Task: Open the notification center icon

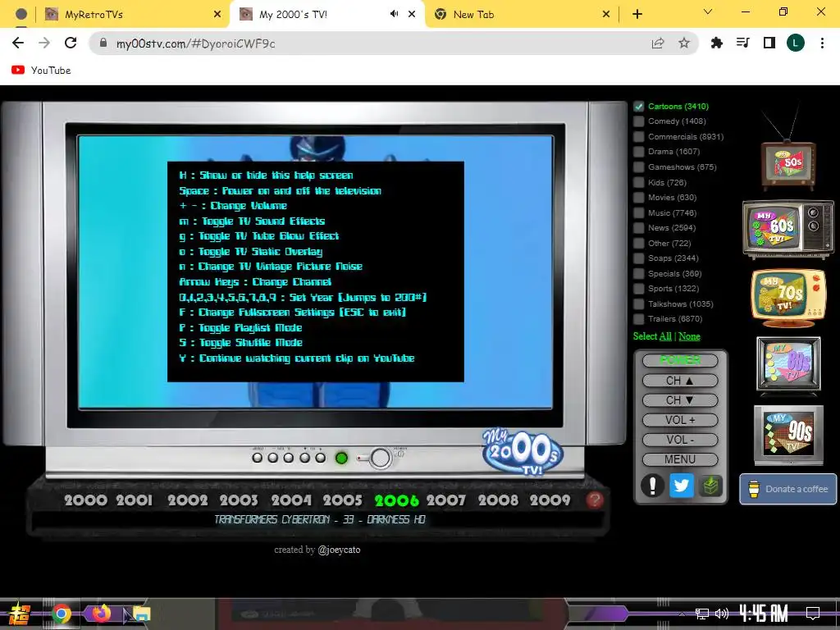Action: (x=813, y=613)
